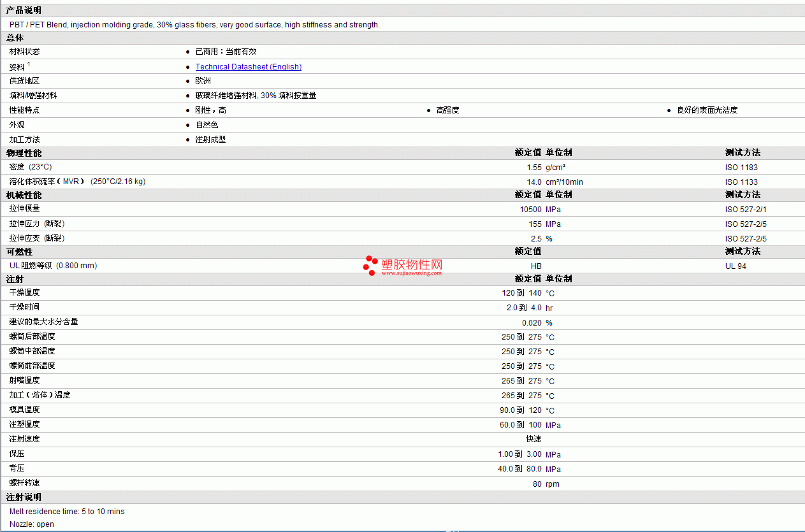Click the PBT / PET Blend description text
The width and height of the screenshot is (805, 532).
tap(194, 25)
